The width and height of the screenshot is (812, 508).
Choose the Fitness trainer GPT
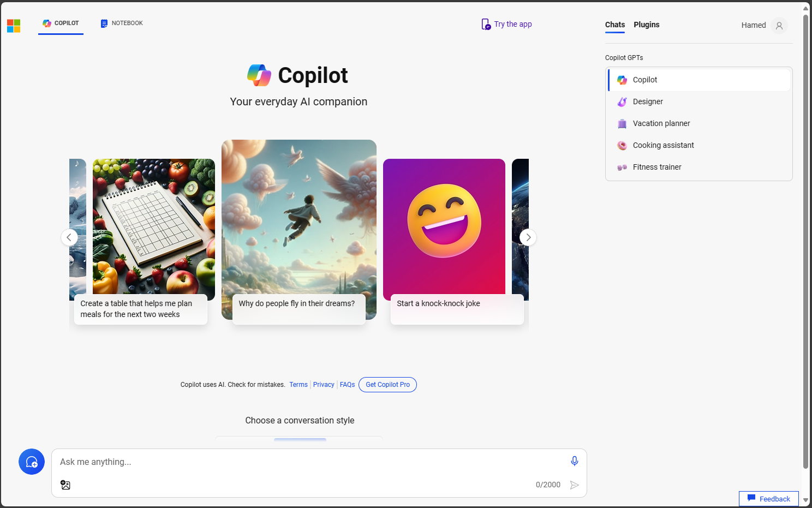pyautogui.click(x=699, y=167)
